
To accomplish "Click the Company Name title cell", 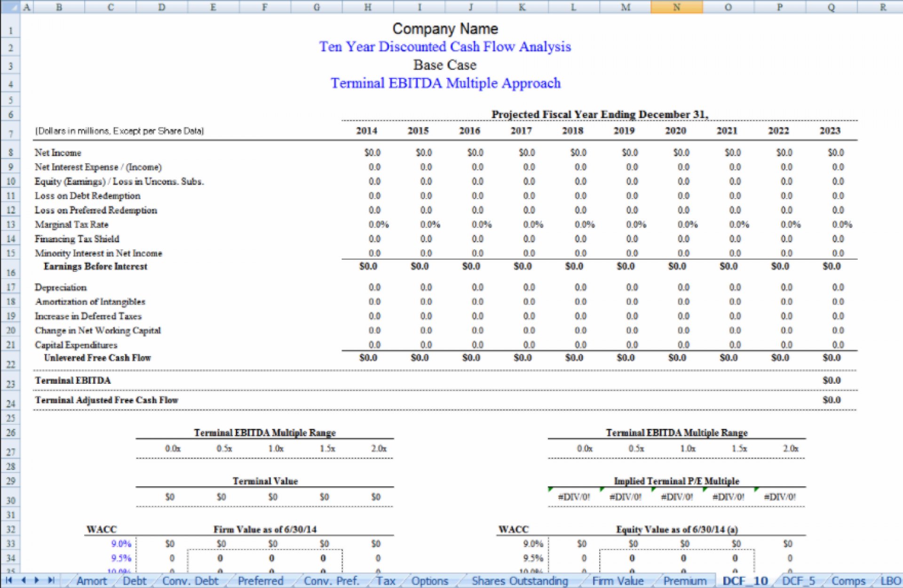I will pyautogui.click(x=445, y=29).
